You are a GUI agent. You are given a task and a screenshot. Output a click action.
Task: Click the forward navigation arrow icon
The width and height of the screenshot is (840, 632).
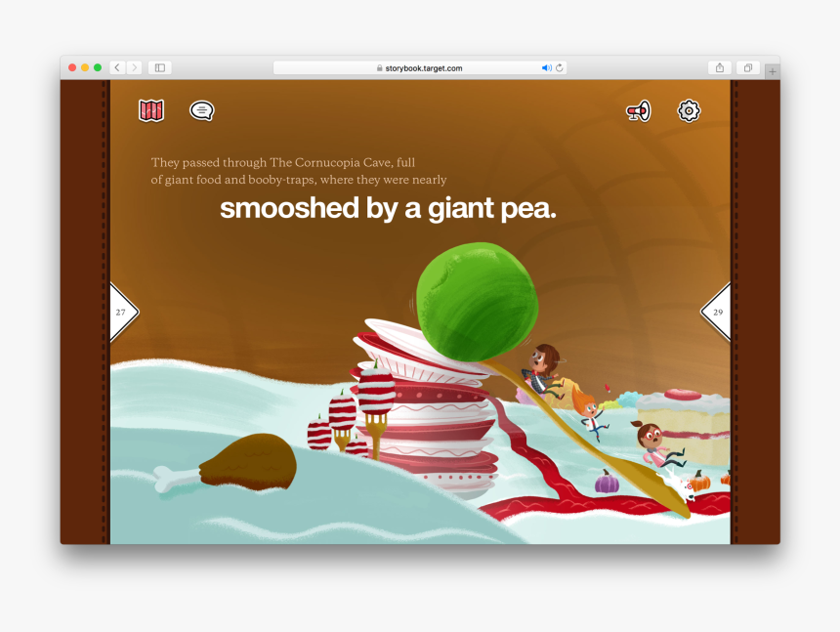click(136, 67)
